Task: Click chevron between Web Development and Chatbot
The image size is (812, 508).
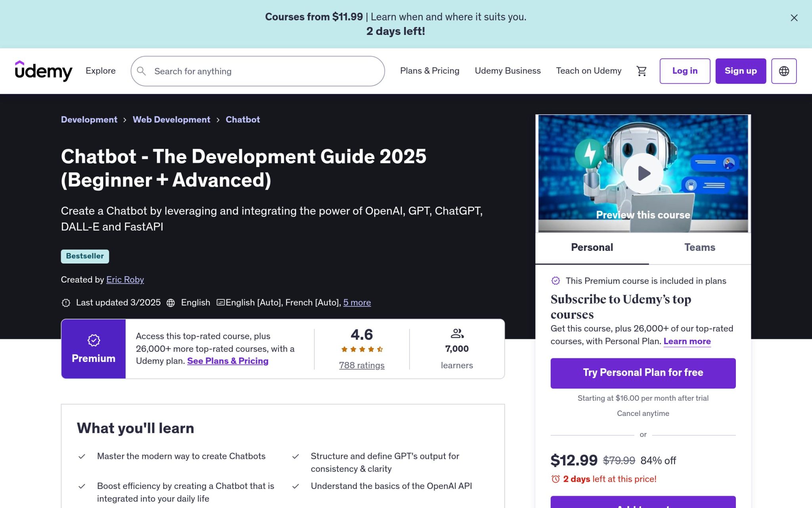Action: [218, 120]
